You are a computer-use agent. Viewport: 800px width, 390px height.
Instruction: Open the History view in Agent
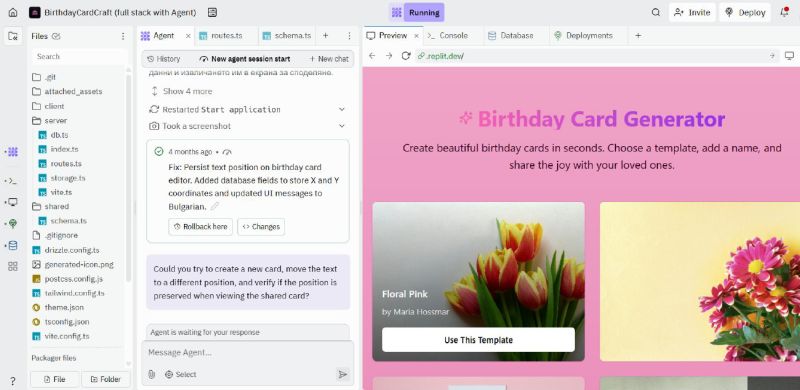(164, 59)
